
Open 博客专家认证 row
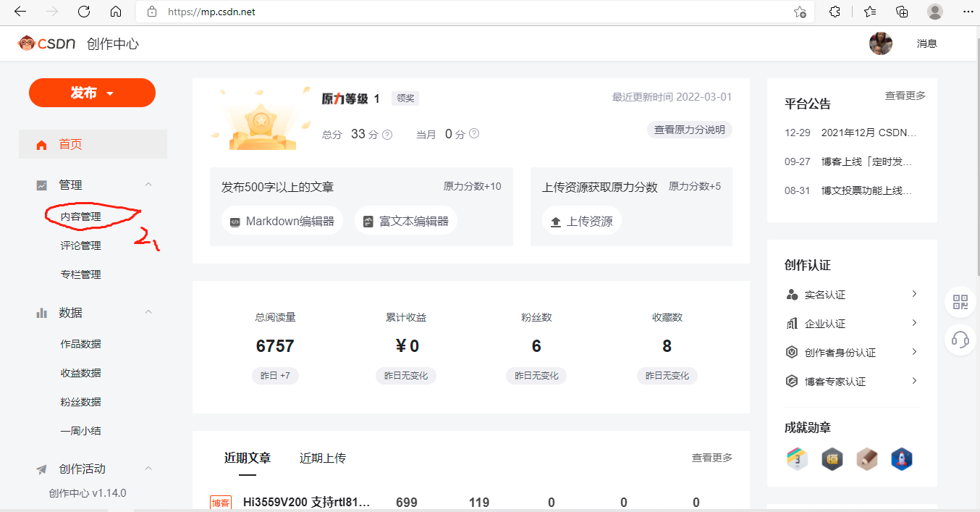852,382
